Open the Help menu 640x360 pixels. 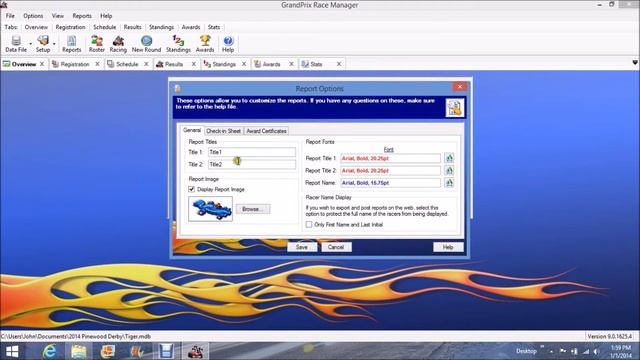[106, 16]
